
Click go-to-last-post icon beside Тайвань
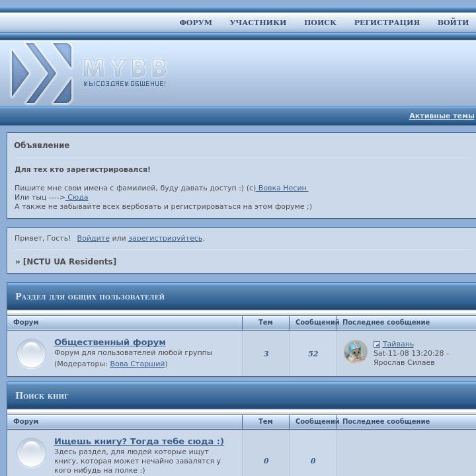point(377,344)
